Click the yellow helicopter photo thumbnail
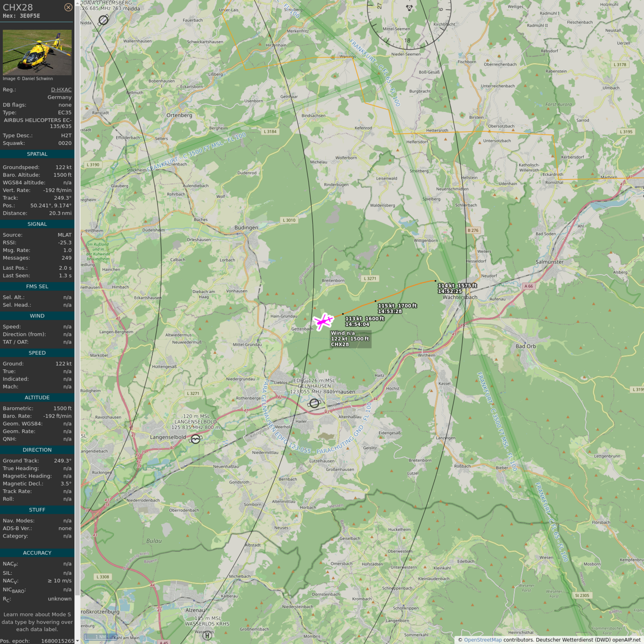 (x=37, y=52)
